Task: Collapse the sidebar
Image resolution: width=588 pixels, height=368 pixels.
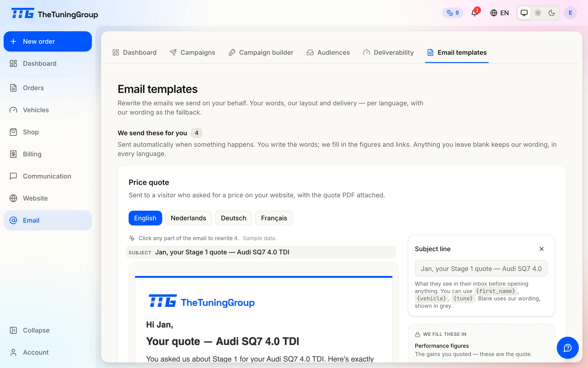Action: point(48,330)
